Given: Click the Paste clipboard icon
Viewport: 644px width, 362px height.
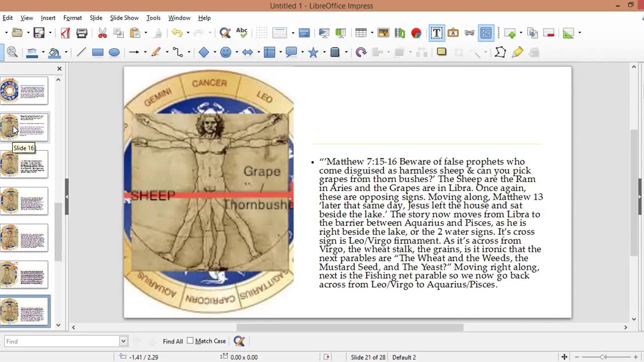Looking at the screenshot, I should [135, 33].
